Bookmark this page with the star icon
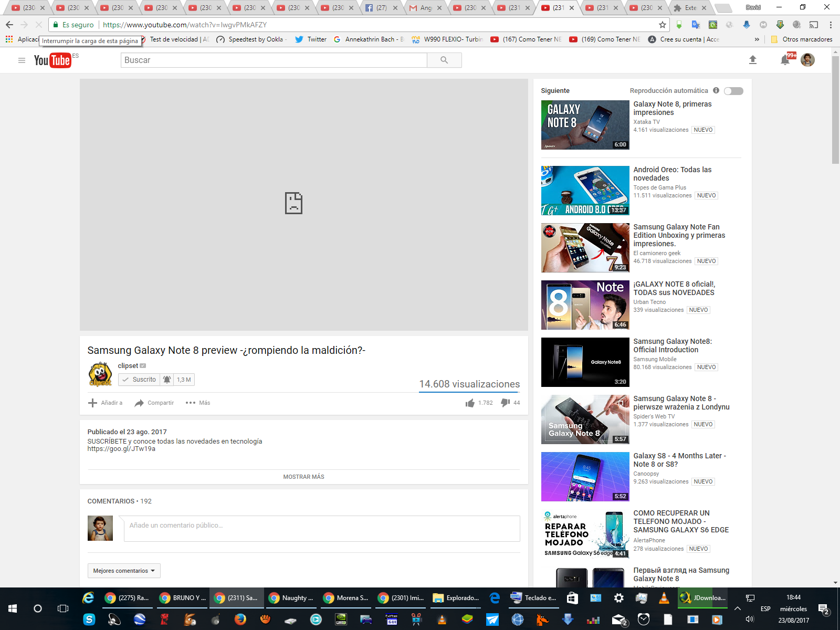 pos(663,25)
